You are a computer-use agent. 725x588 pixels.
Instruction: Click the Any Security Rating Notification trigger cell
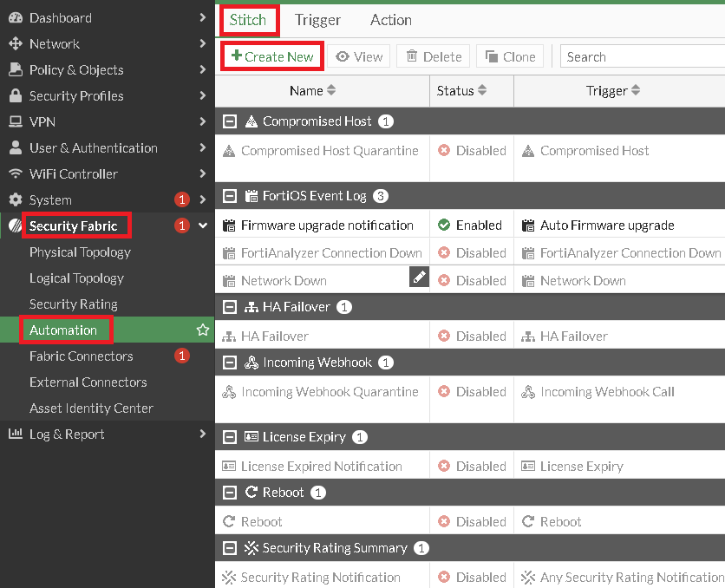pos(631,577)
